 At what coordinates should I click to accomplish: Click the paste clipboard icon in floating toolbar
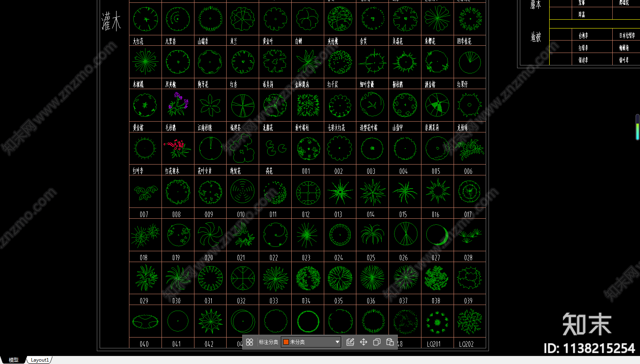[x=390, y=342]
